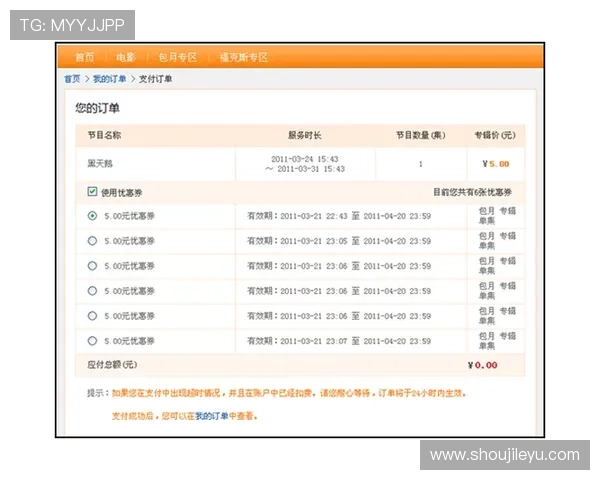Click the validity text starting 2011-03-21 22:43
The width and height of the screenshot is (600, 480).
click(x=339, y=216)
